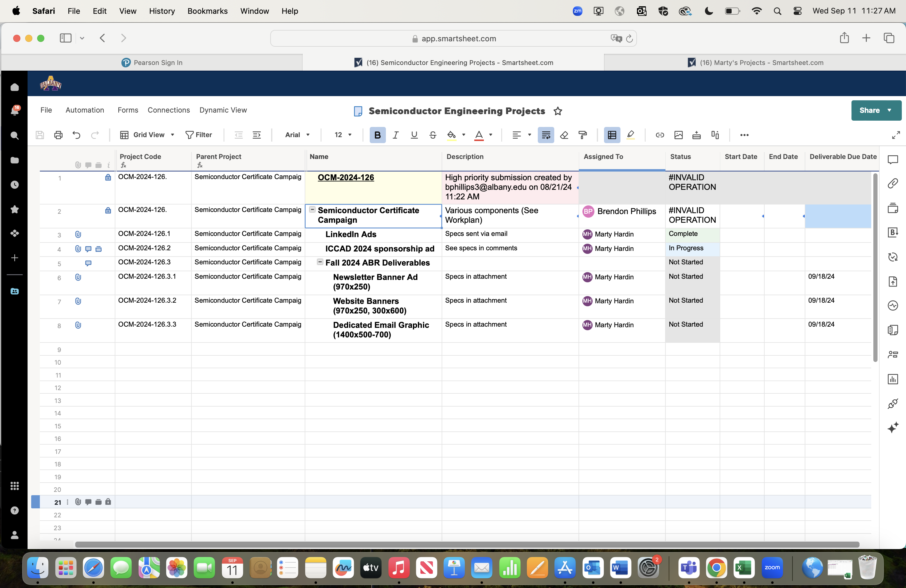
Task: Open the OCM-2024-126 link
Action: pos(346,178)
